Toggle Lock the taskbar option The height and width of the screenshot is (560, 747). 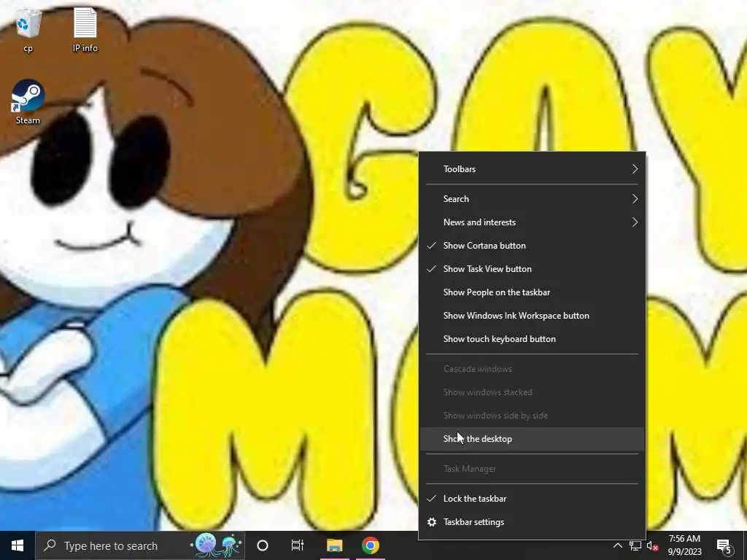[532, 499]
